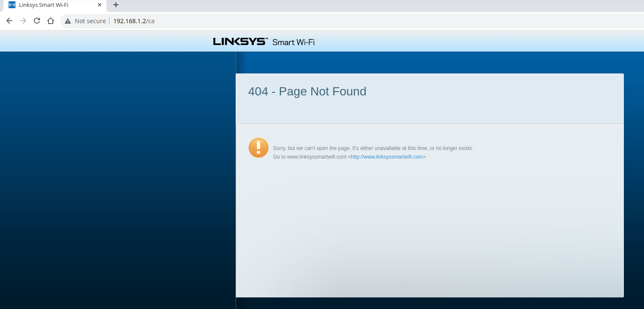Click the LINKSYS logo in header
This screenshot has height=309, width=644.
240,42
